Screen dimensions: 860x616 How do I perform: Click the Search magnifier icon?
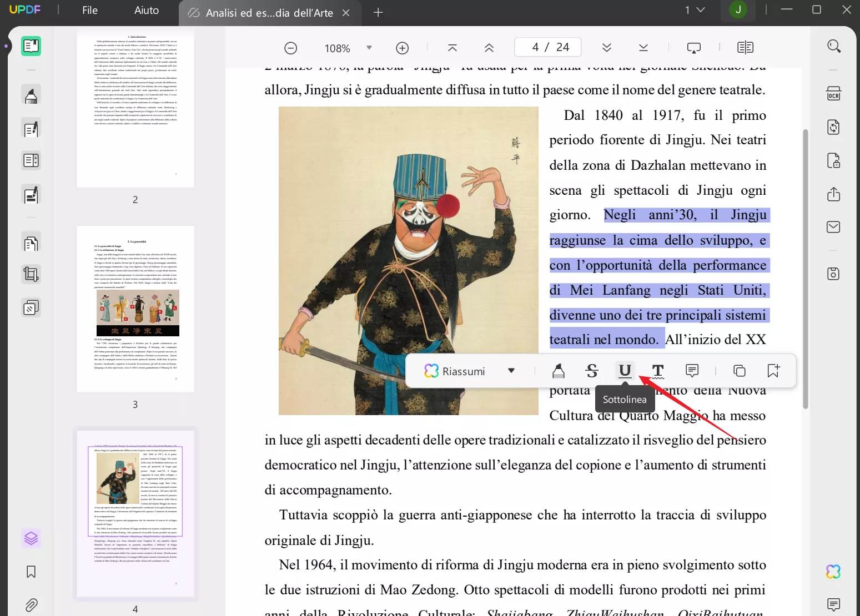pyautogui.click(x=833, y=46)
